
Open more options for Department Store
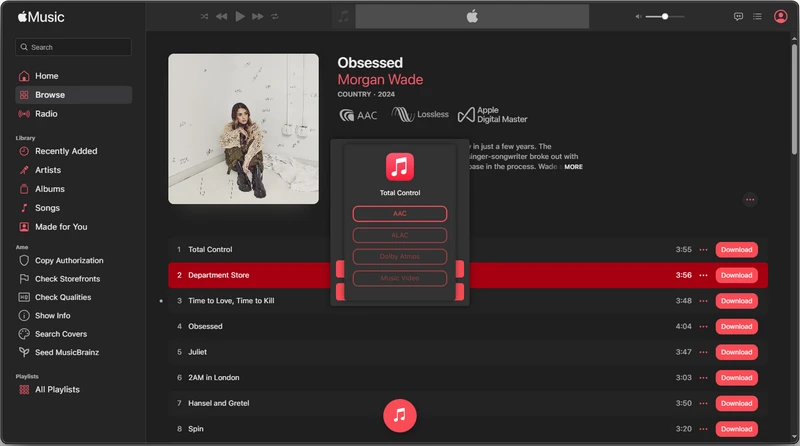(704, 275)
